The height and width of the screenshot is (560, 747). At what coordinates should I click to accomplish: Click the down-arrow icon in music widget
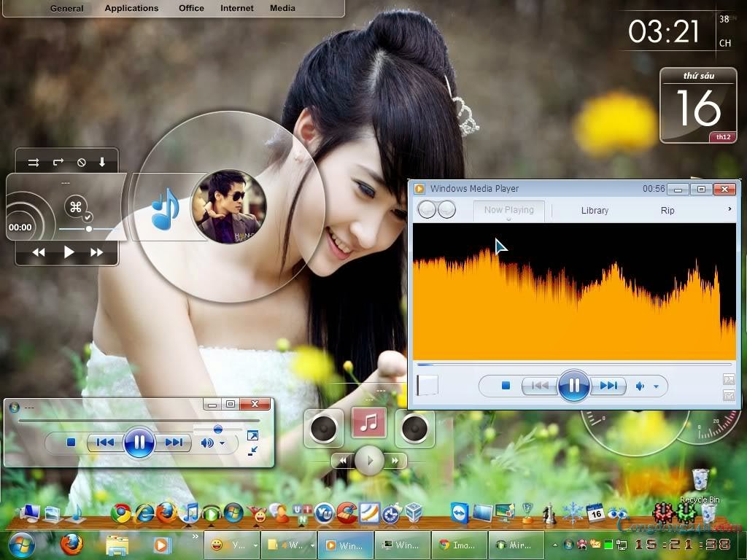coord(102,163)
